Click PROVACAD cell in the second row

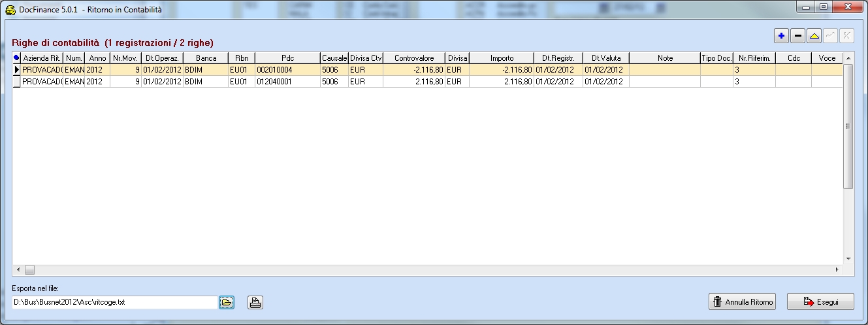[x=42, y=81]
